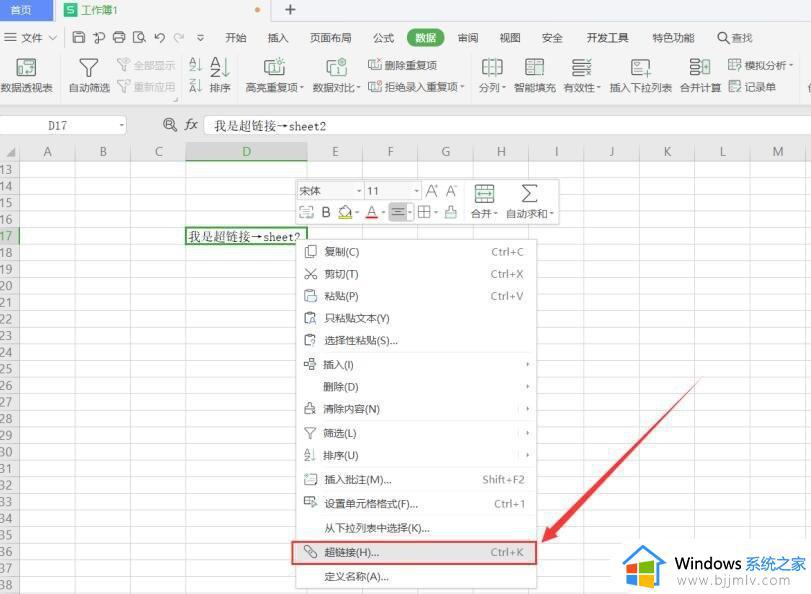Viewport: 811px width, 594px height.
Task: Click the Print Preview icon
Action: [x=139, y=37]
